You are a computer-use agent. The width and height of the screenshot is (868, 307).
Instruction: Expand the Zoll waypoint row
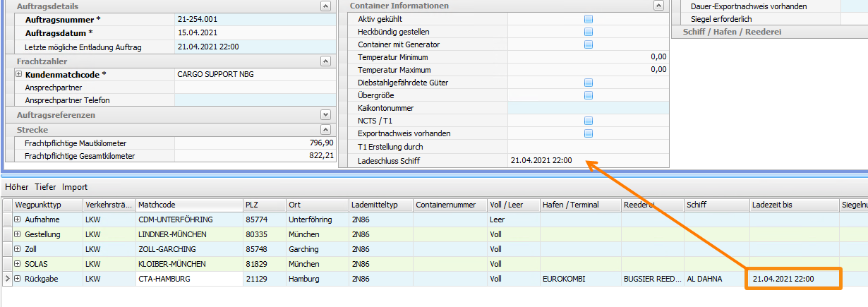click(x=18, y=249)
